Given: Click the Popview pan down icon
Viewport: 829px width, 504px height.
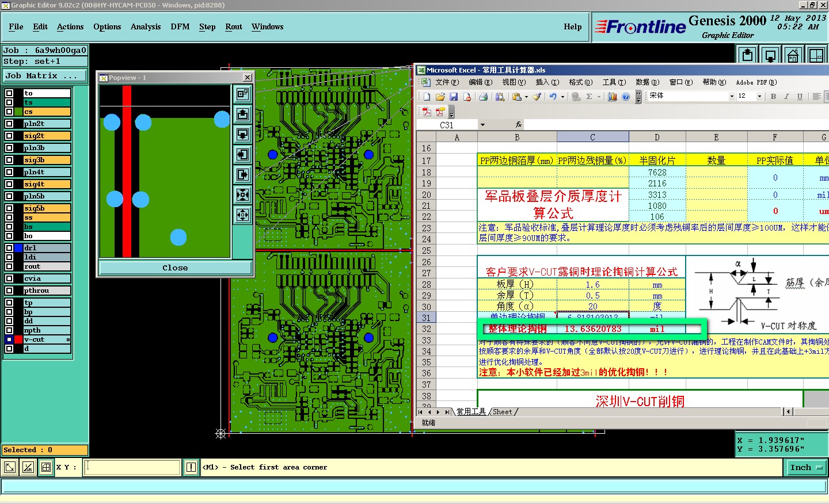Looking at the screenshot, I should coord(242,134).
